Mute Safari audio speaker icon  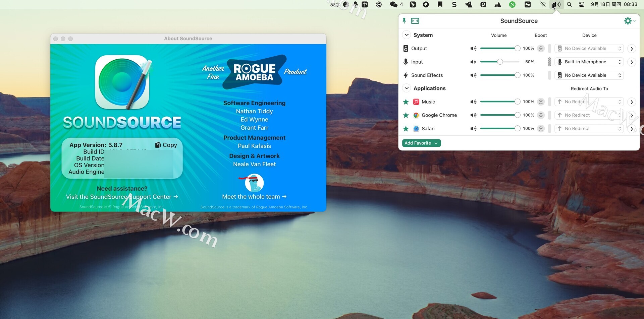473,129
